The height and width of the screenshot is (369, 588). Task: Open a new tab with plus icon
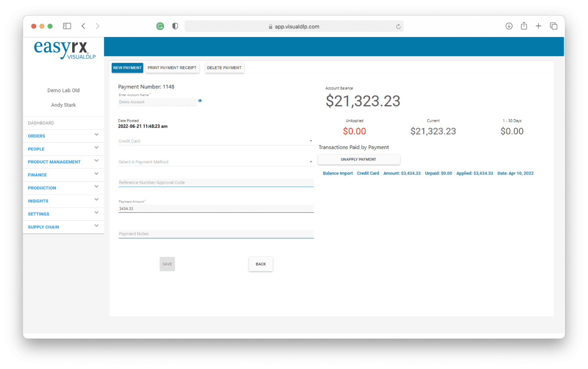coord(538,26)
